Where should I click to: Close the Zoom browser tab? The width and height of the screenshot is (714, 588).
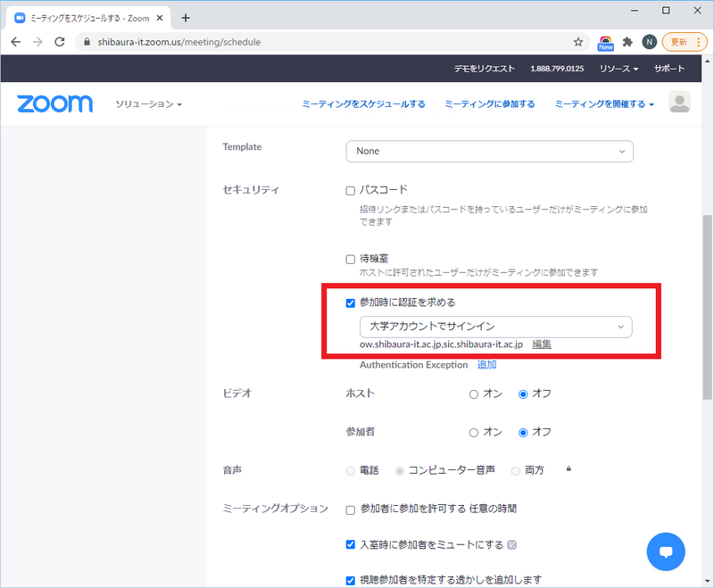point(160,18)
